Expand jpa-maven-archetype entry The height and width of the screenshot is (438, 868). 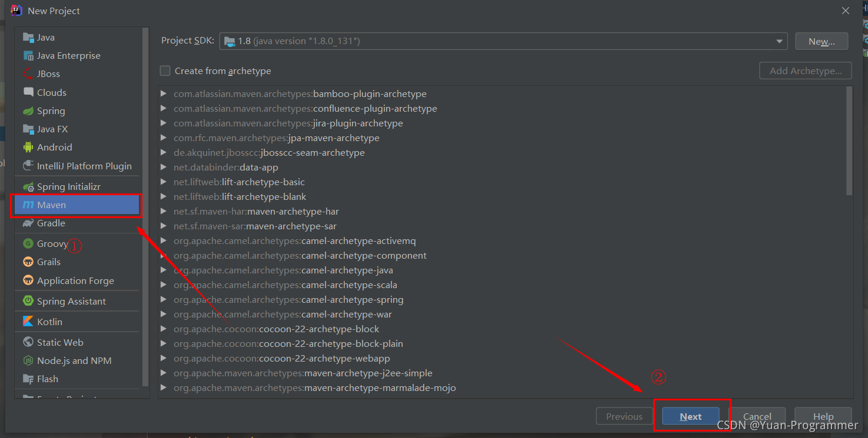pyautogui.click(x=164, y=138)
